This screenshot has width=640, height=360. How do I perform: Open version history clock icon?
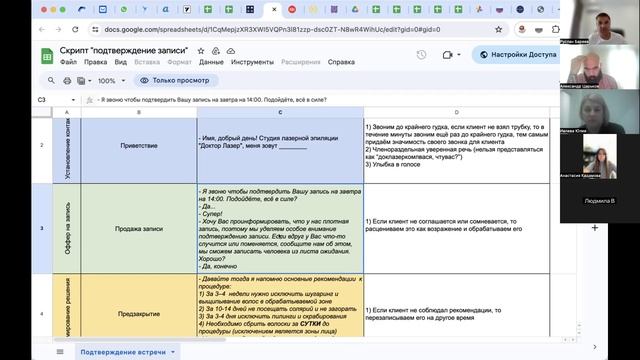421,55
